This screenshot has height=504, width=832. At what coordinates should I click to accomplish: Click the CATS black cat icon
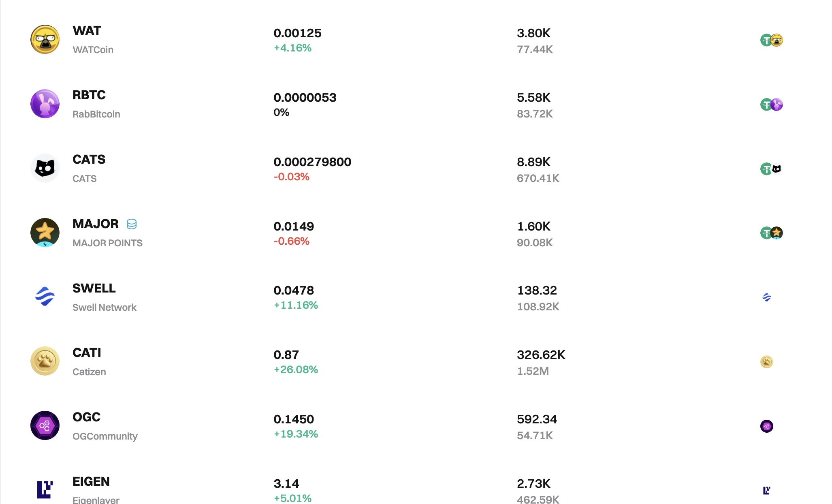coord(45,168)
